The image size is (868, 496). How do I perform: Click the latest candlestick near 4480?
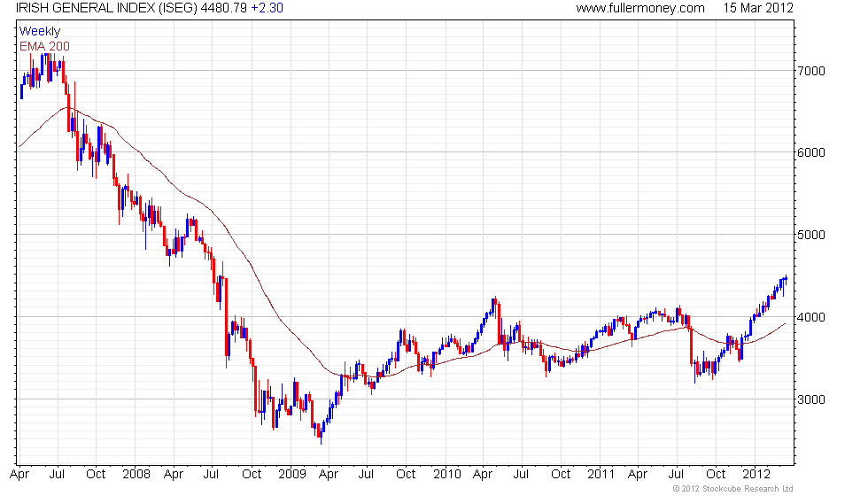(787, 278)
